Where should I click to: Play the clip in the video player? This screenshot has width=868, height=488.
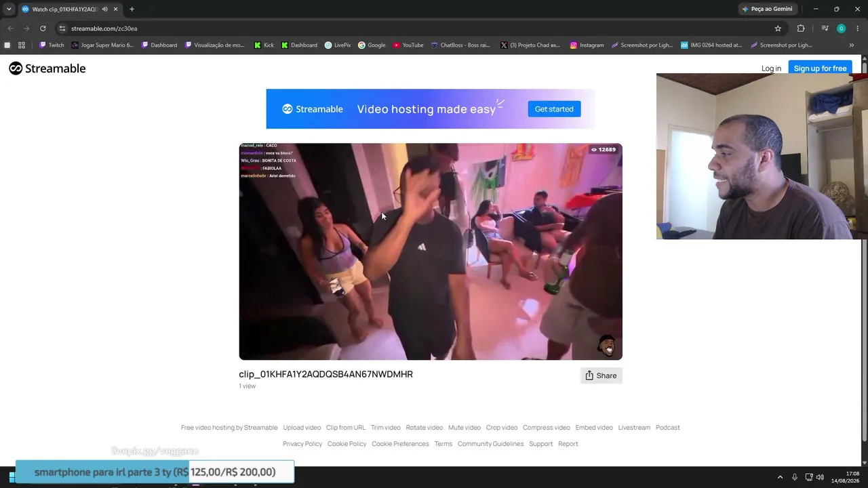pyautogui.click(x=431, y=251)
